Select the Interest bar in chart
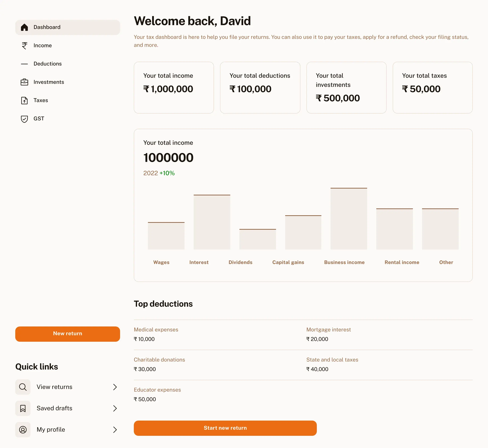Screen dimensions: 488x448 click(x=212, y=222)
